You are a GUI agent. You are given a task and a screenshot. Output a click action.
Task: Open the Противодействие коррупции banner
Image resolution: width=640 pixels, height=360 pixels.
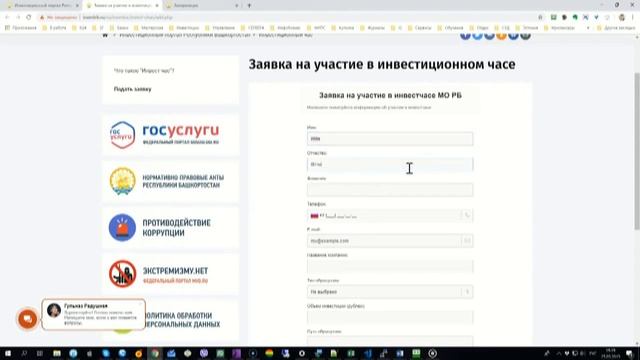(x=171, y=228)
